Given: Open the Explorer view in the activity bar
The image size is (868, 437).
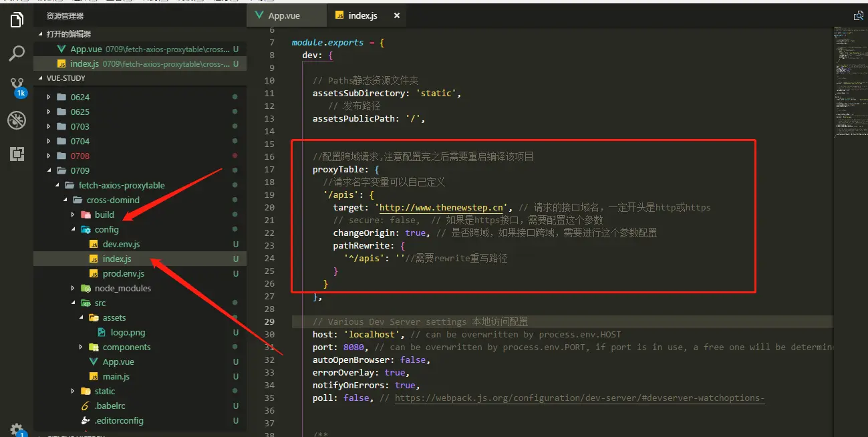Looking at the screenshot, I should tap(16, 19).
